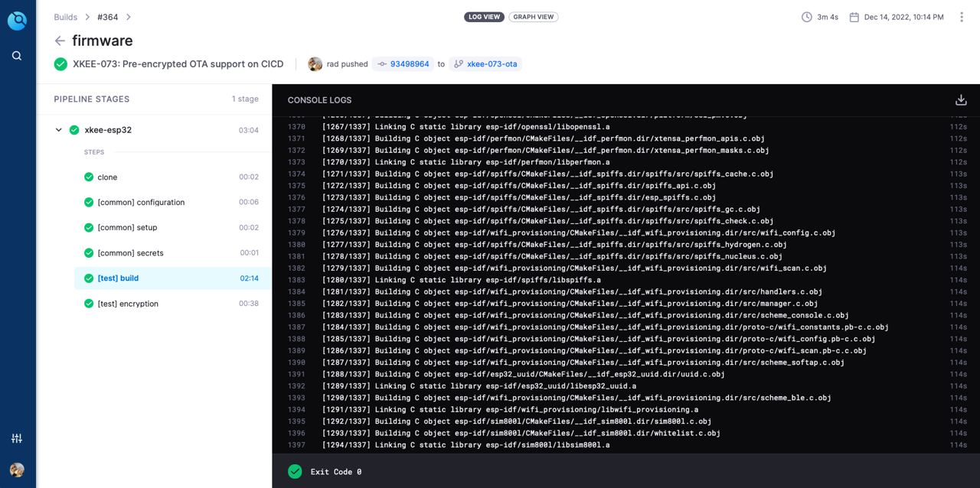Switch to GRAPH VIEW
Viewport: 980px width, 488px height.
pyautogui.click(x=534, y=17)
